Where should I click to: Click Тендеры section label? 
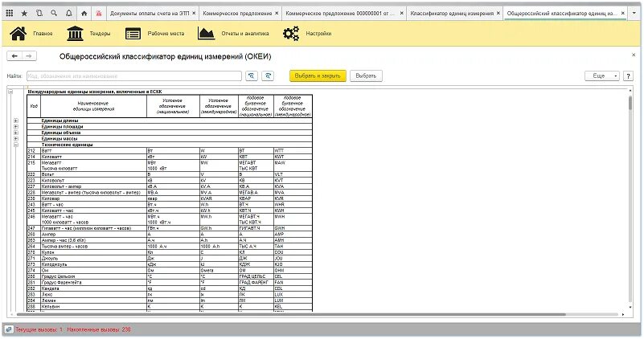tap(100, 34)
